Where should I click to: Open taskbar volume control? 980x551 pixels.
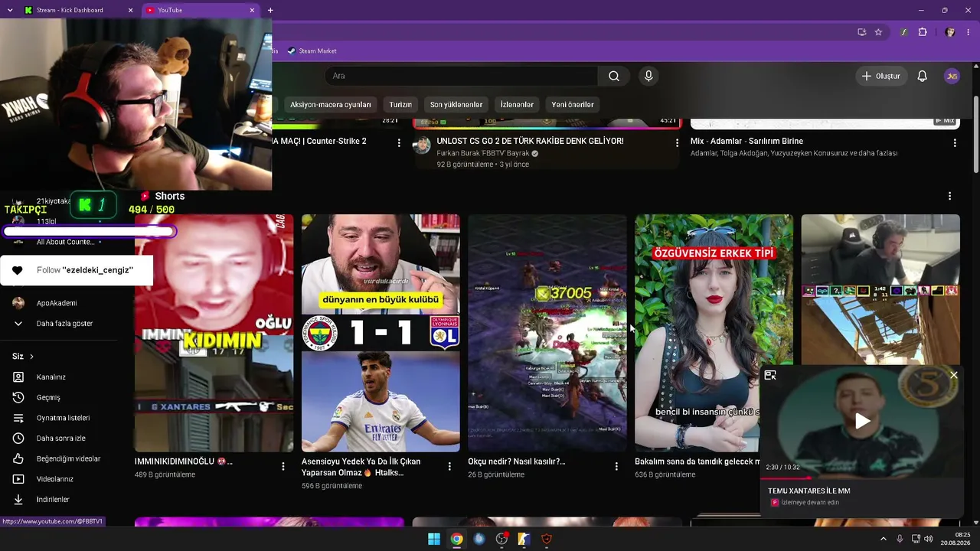[929, 539]
